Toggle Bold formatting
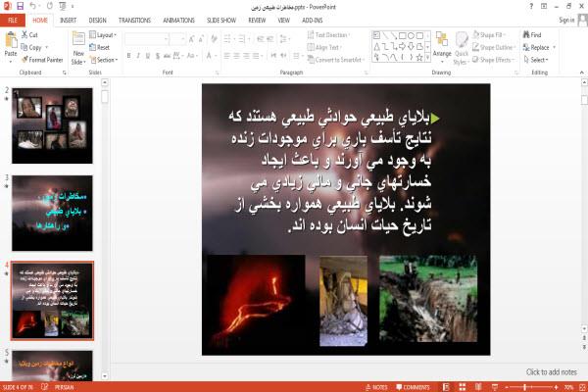 [128, 56]
